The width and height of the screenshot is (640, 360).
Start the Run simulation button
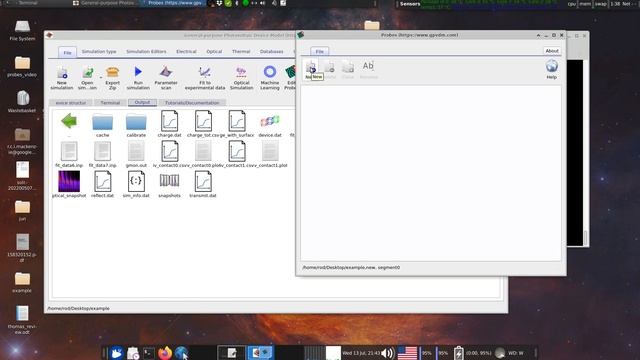(138, 78)
